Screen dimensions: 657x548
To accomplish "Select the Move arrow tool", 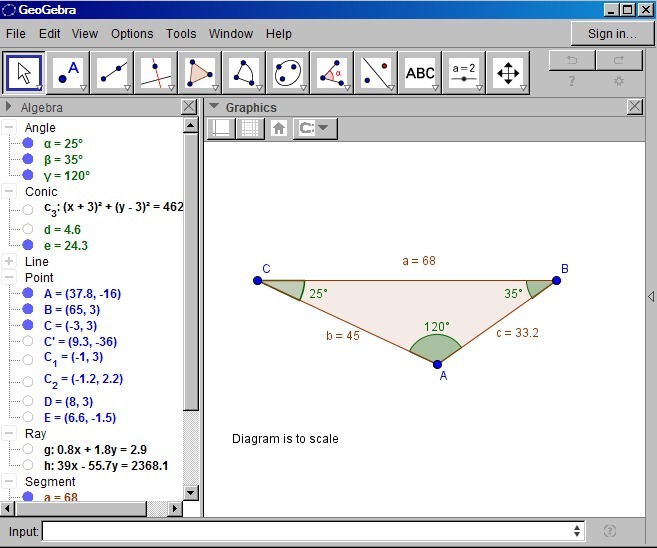I will [x=24, y=73].
